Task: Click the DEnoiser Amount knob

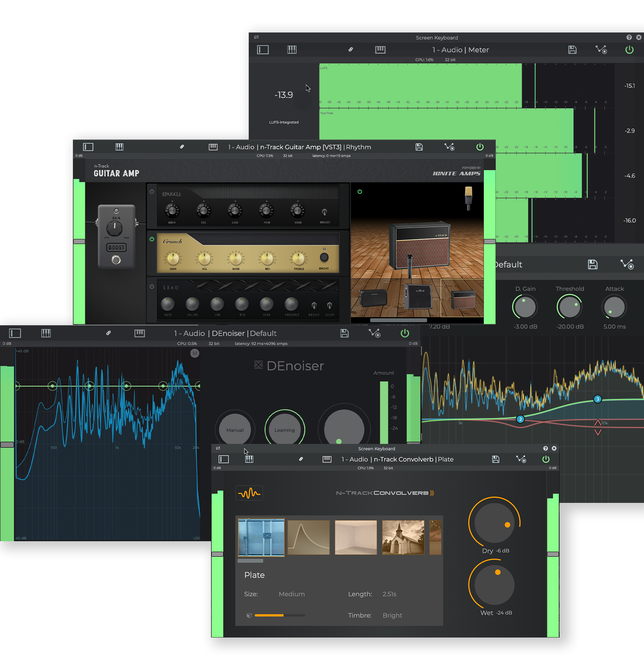Action: [x=344, y=426]
